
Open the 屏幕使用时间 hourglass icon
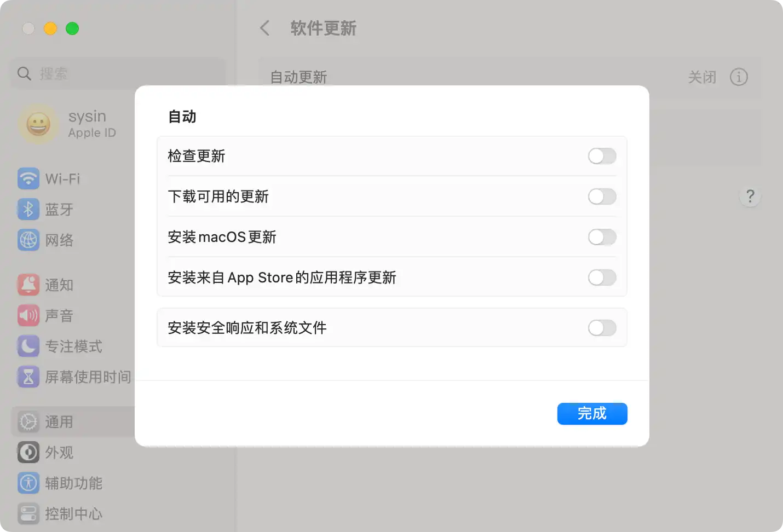[x=28, y=377]
